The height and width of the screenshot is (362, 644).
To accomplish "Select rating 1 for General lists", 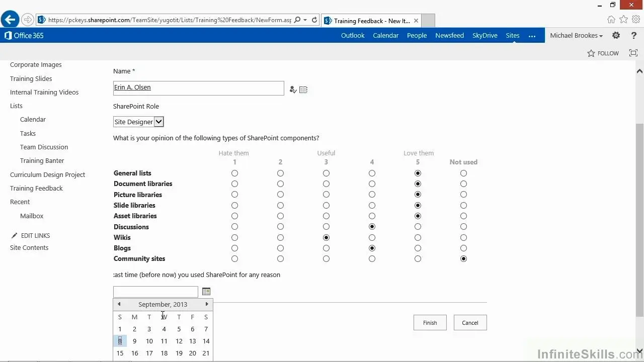I will pyautogui.click(x=234, y=173).
